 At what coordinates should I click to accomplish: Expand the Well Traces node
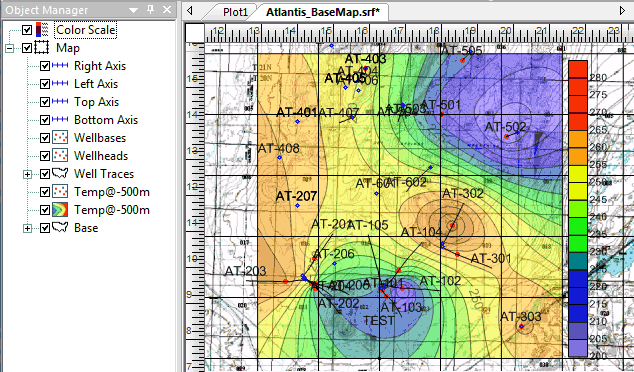27,174
